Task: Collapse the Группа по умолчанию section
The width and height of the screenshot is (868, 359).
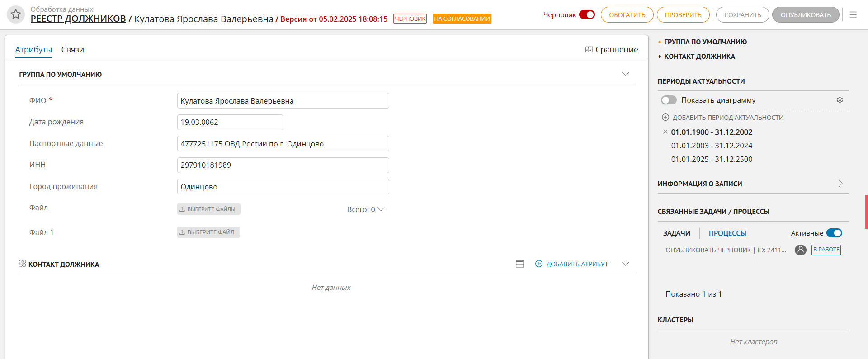Action: (625, 74)
